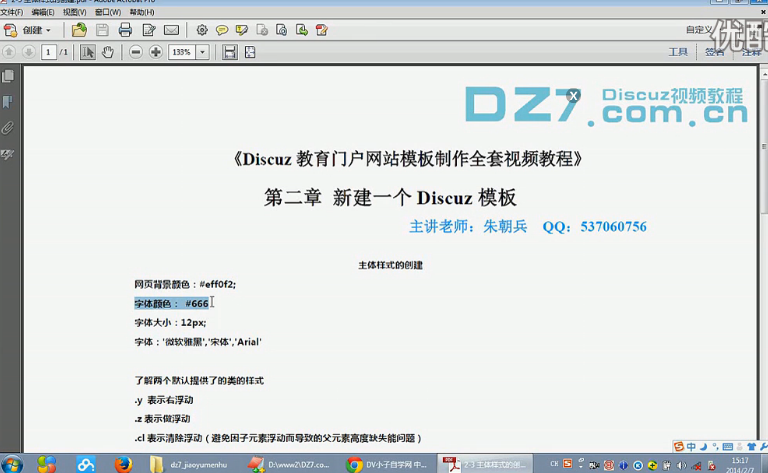
Task: Go to previous page arrow
Action: pos(9,52)
